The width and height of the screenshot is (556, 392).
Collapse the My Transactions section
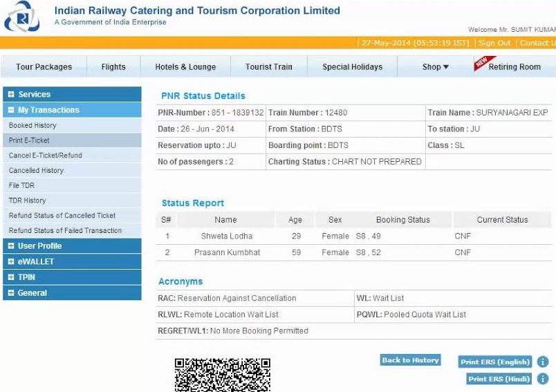(x=72, y=110)
